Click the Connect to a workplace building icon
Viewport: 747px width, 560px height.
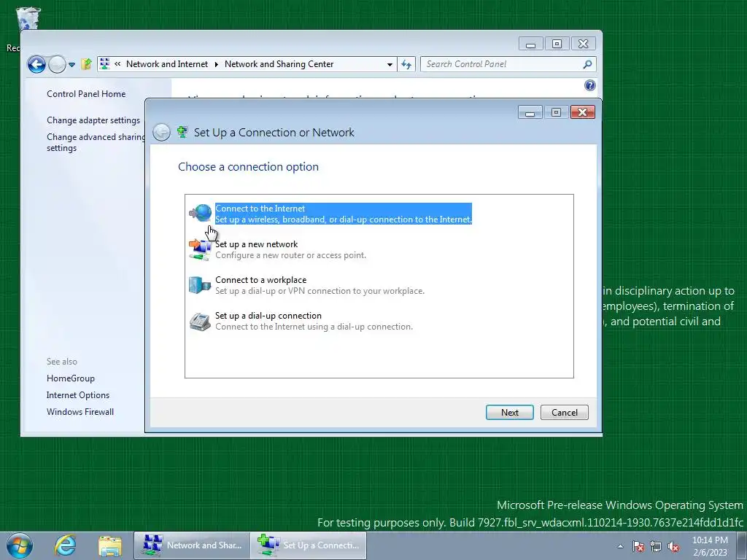200,285
